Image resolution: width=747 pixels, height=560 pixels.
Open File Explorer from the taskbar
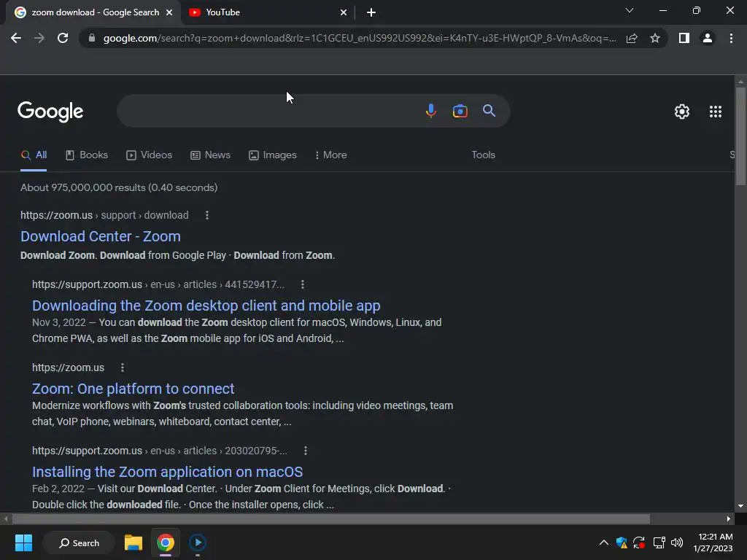pos(133,542)
